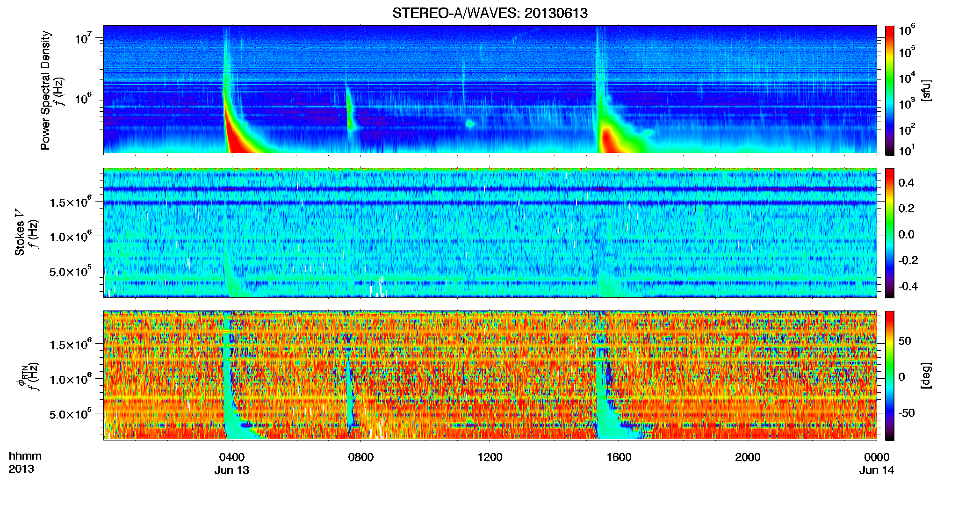Image resolution: width=980 pixels, height=505 pixels.
Task: Click the Stokes V color bar
Action: click(x=890, y=233)
